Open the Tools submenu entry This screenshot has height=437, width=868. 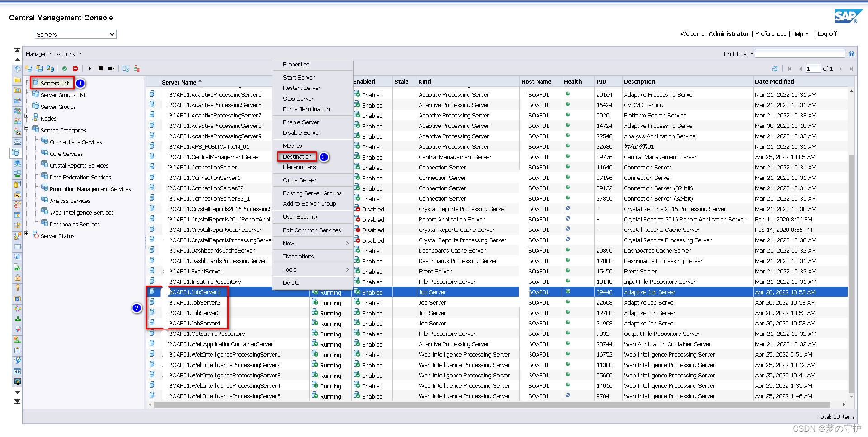pos(312,269)
